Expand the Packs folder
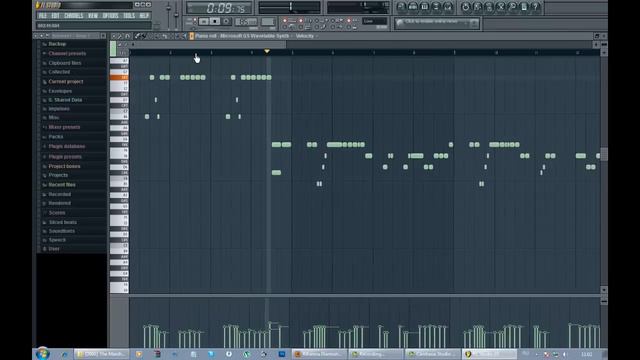Viewport: 640px width, 360px height. pos(56,137)
